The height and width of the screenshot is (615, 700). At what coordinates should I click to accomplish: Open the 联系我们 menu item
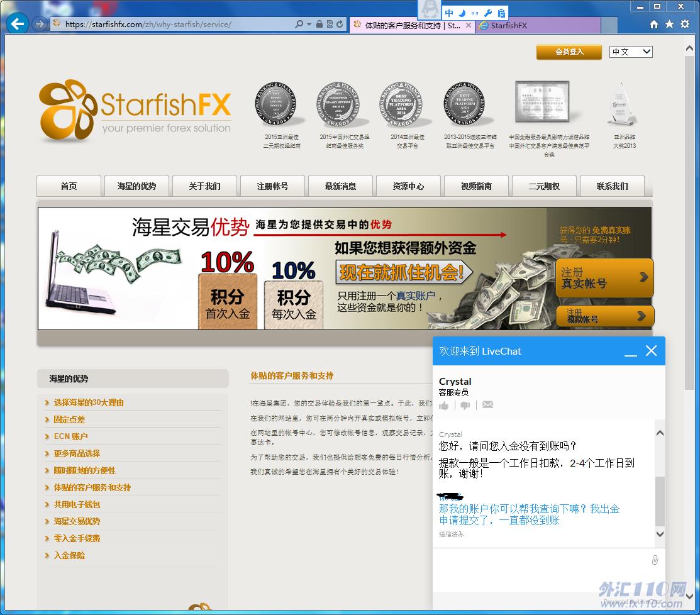612,186
